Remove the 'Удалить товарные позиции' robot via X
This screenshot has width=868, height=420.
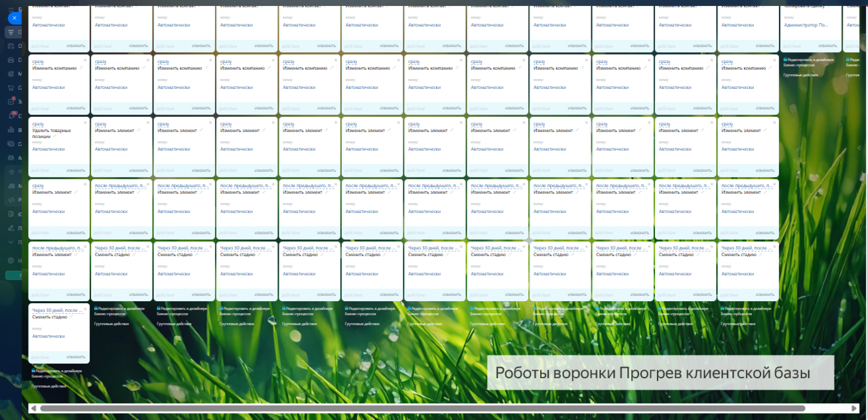(x=85, y=122)
